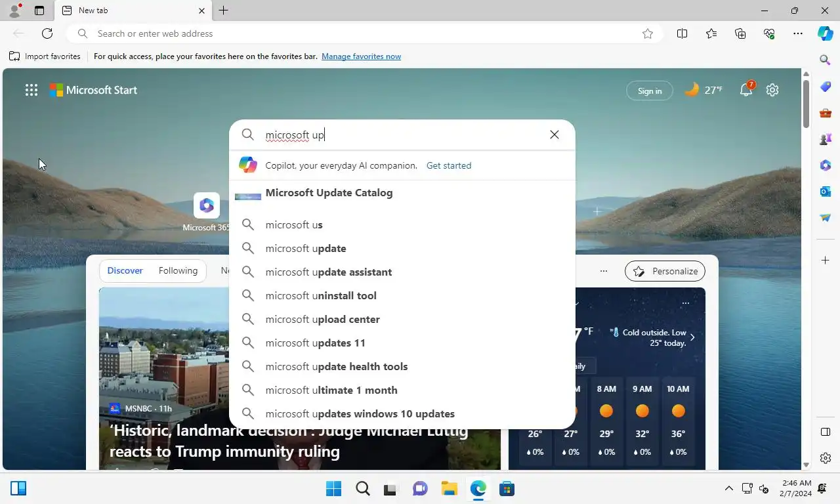This screenshot has height=504, width=840.
Task: Open sidebar settings gear
Action: point(826,458)
